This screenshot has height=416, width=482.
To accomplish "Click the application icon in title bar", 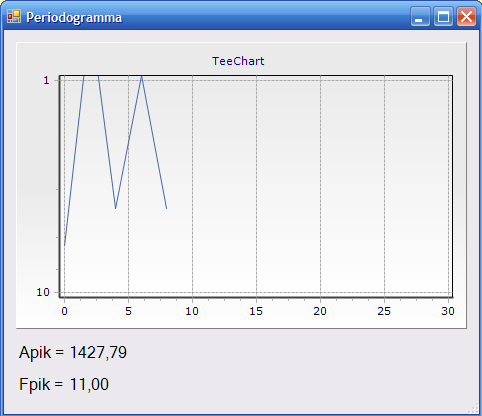I will coord(14,17).
